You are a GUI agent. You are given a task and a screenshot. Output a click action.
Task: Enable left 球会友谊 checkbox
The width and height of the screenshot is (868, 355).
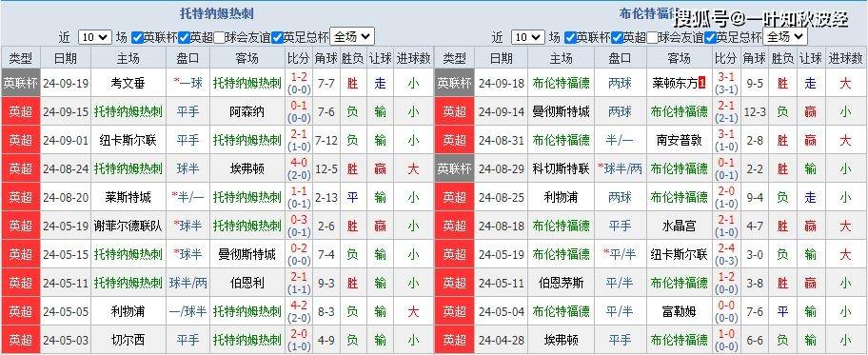pyautogui.click(x=220, y=38)
